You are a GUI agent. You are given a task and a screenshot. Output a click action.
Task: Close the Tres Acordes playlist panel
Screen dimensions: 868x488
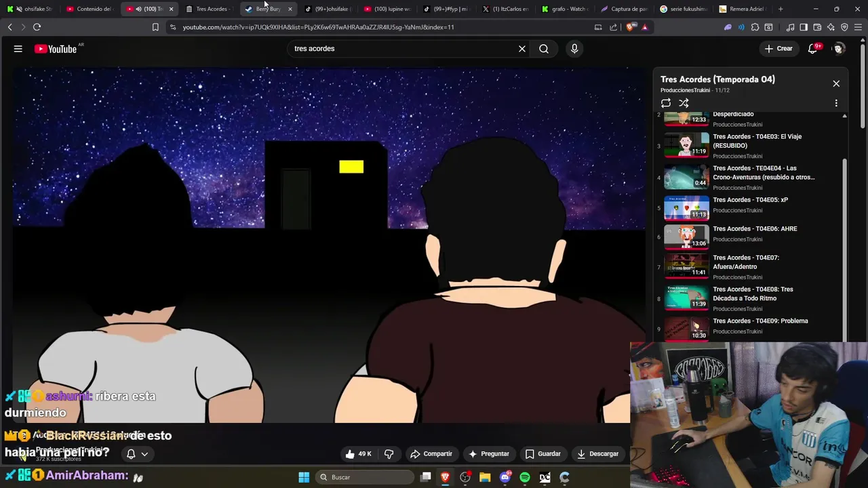point(836,83)
